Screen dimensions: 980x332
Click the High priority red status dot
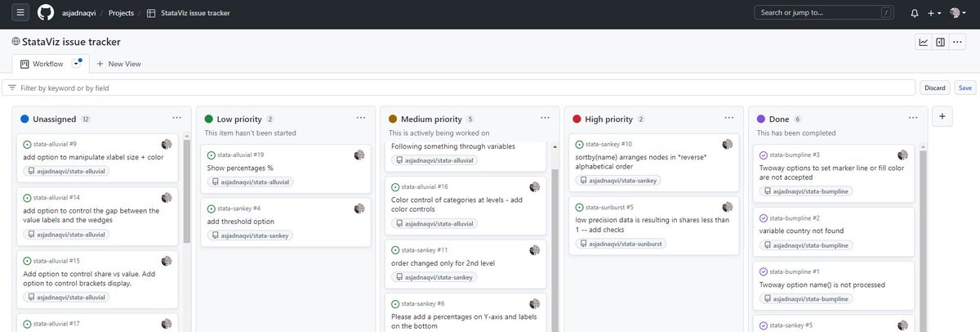coord(577,119)
